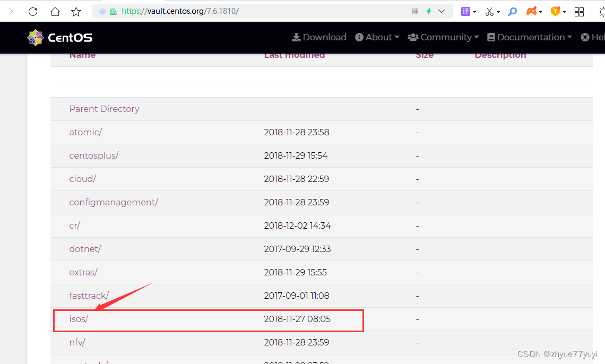This screenshot has height=364, width=605.
Task: Open the scissors tool dropdown arrow
Action: click(498, 12)
